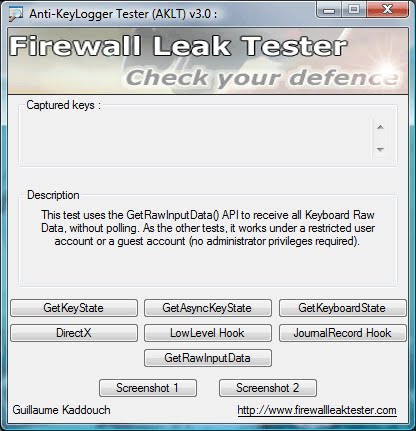
Task: Run the LowLevel Hook test
Action: tap(208, 333)
